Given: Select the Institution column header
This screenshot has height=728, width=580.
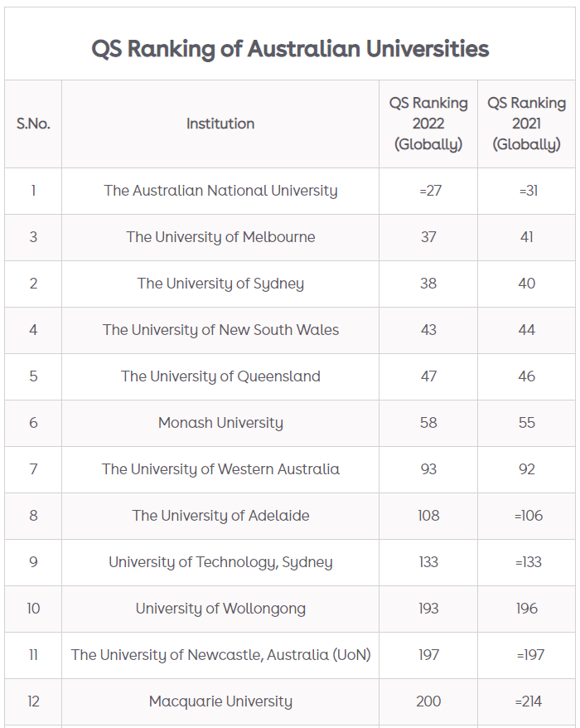Looking at the screenshot, I should click(x=220, y=124).
